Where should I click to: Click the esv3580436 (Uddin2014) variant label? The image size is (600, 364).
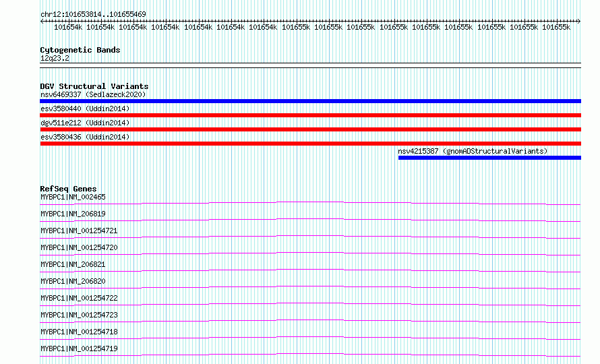tap(85, 137)
